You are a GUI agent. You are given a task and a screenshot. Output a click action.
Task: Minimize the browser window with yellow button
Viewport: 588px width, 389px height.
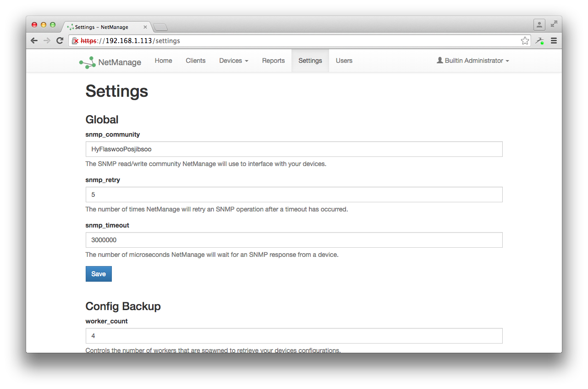coord(44,25)
